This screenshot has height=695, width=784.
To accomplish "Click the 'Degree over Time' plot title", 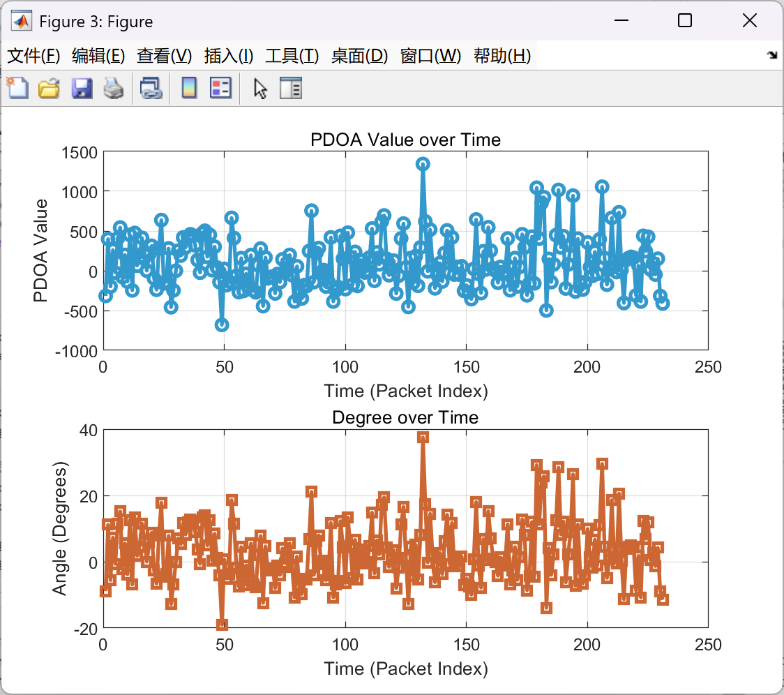I will pos(405,417).
